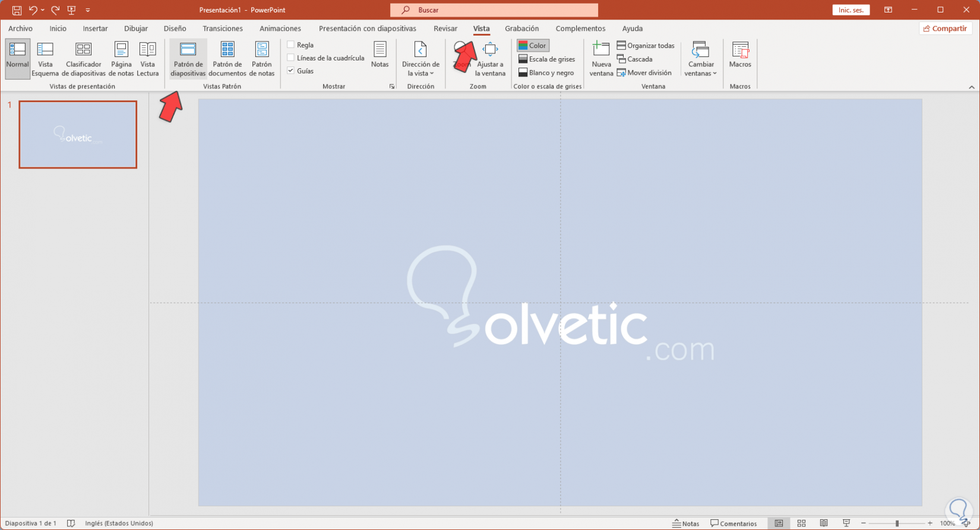The image size is (980, 530).
Task: Switch to the Insertar tab
Action: coord(95,28)
